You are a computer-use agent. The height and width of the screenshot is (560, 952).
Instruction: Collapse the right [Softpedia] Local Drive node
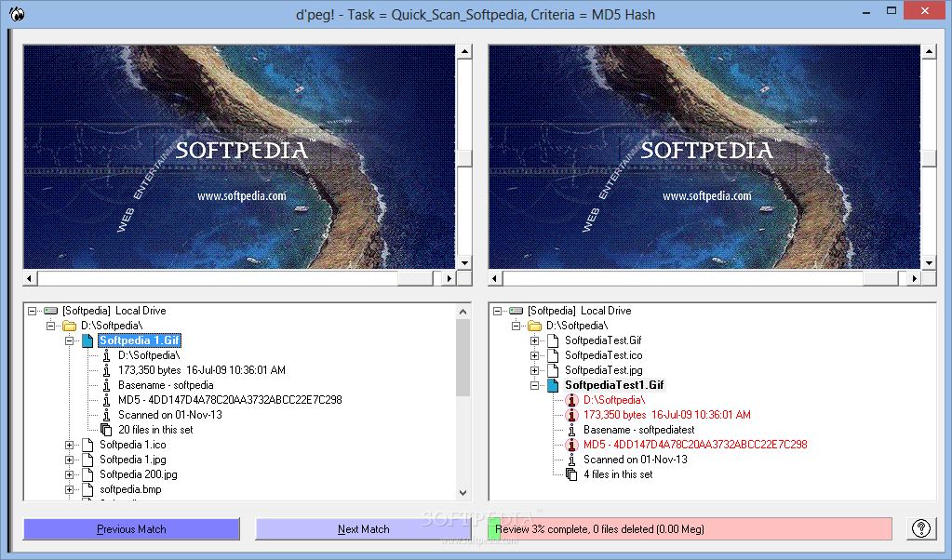497,311
